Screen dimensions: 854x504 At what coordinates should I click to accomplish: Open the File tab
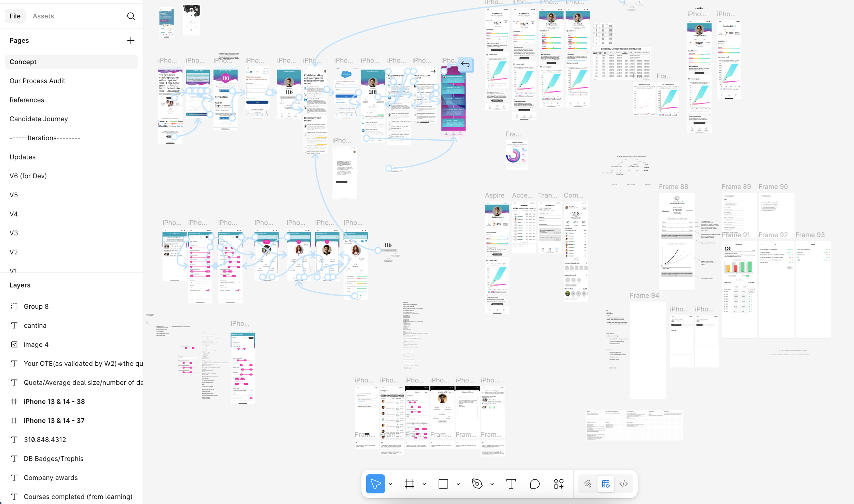coord(15,16)
